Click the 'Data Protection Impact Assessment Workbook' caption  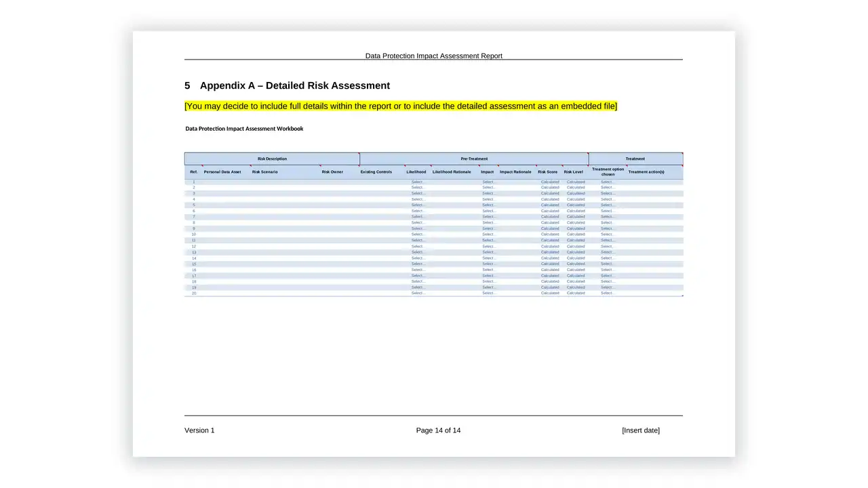click(x=244, y=128)
